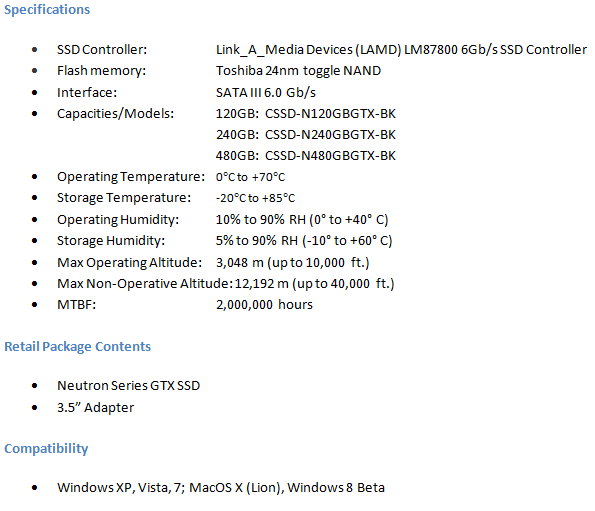The height and width of the screenshot is (511, 595).
Task: Click the Operating Humidity value text
Action: 302,220
